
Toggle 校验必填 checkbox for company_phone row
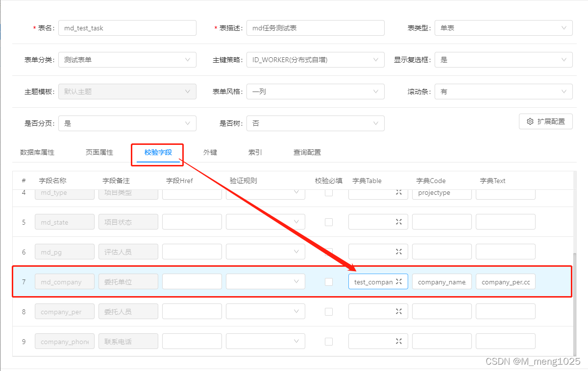329,342
